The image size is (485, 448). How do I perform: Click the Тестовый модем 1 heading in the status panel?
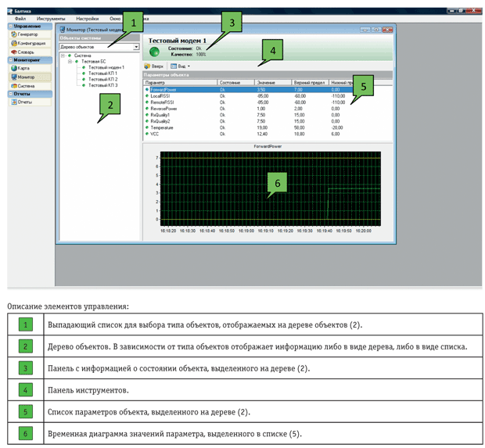tap(178, 41)
